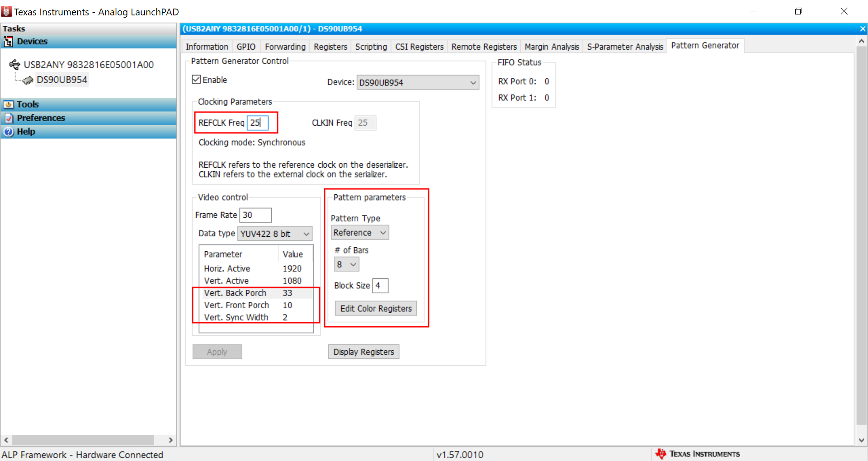The width and height of the screenshot is (868, 461).
Task: Select DS90UB954 device in tree
Action: [61, 80]
